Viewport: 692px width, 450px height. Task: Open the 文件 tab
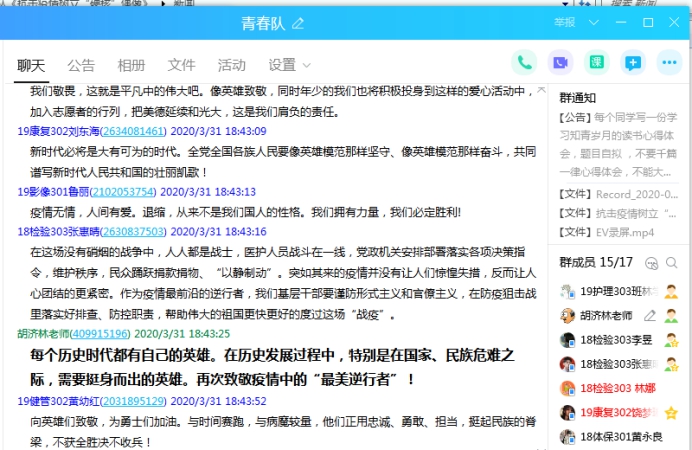pyautogui.click(x=181, y=65)
